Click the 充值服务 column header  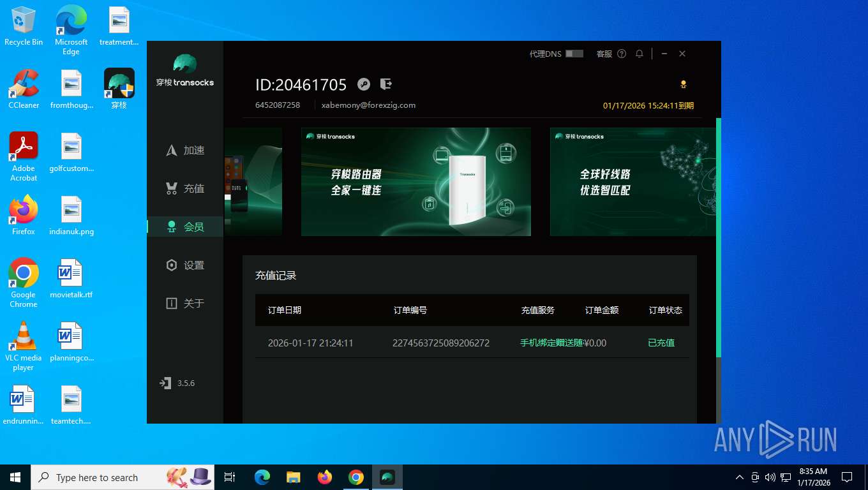coord(538,310)
